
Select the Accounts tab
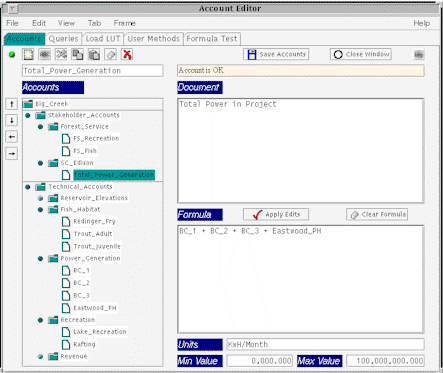tap(24, 39)
